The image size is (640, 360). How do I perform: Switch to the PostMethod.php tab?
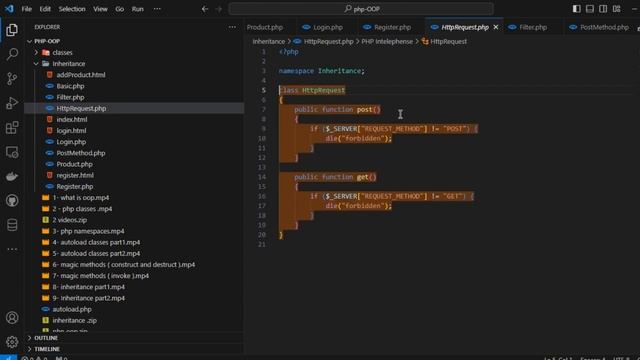point(604,27)
